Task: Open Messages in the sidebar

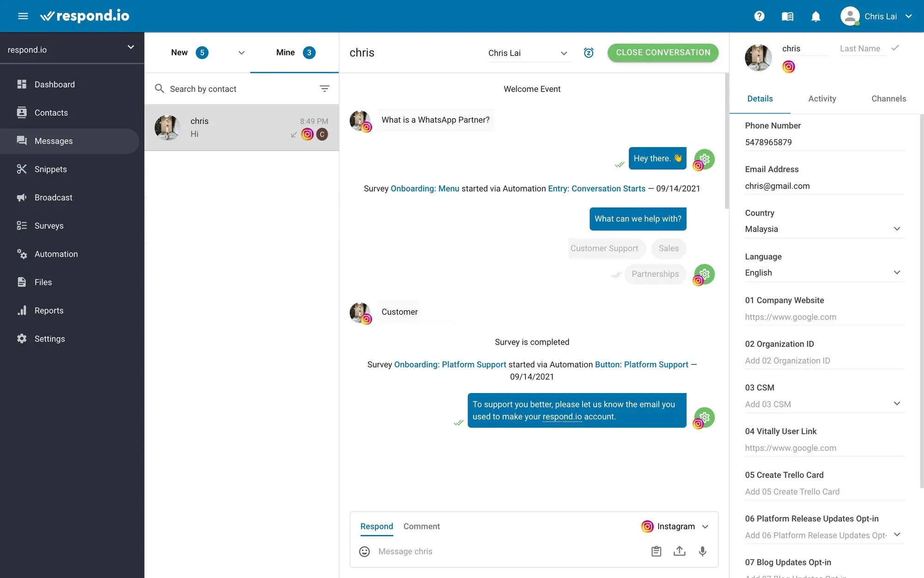Action: 70,141
